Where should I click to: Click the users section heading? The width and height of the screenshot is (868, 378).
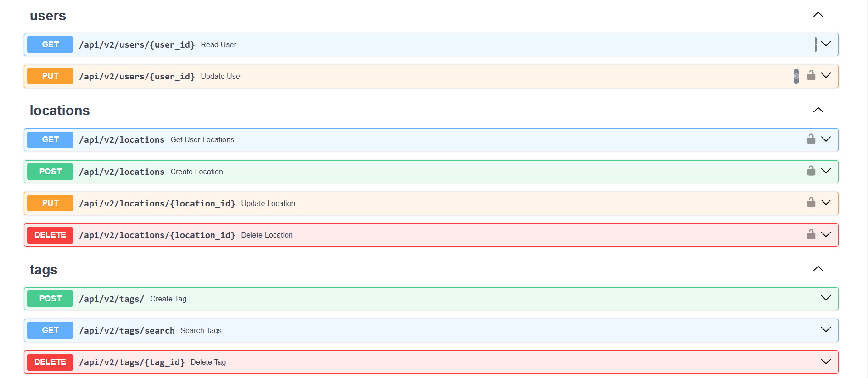[48, 16]
